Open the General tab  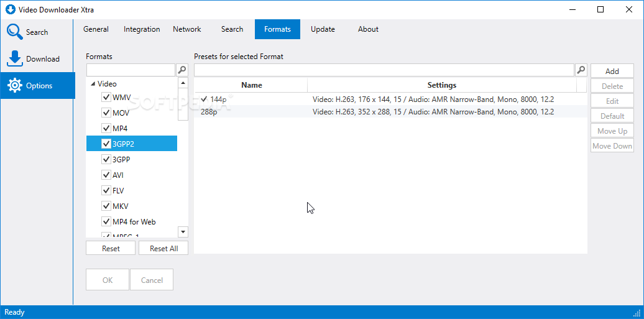(96, 29)
